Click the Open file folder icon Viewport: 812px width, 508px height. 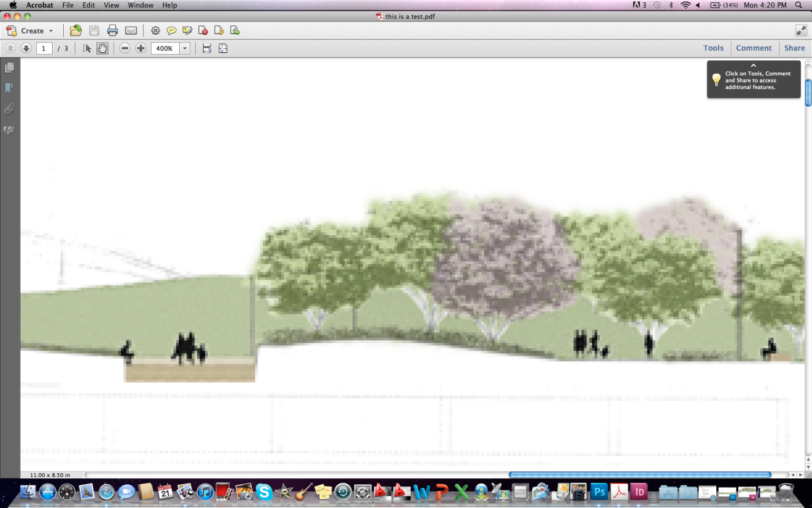click(75, 31)
